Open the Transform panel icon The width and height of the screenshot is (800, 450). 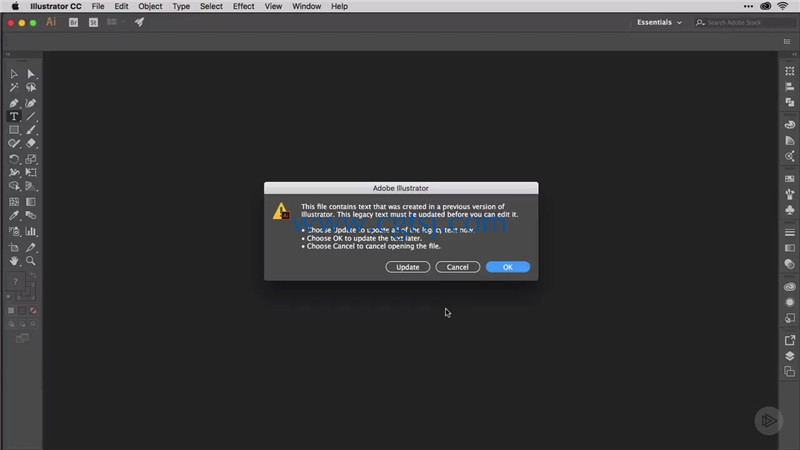(790, 71)
